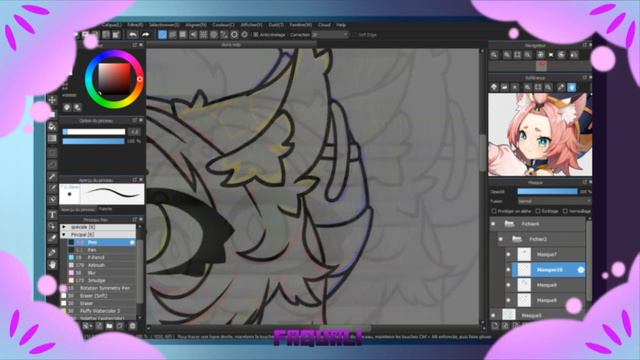Screen dimensions: 640x360
Task: Delete brush via trash icon
Action: [132, 326]
